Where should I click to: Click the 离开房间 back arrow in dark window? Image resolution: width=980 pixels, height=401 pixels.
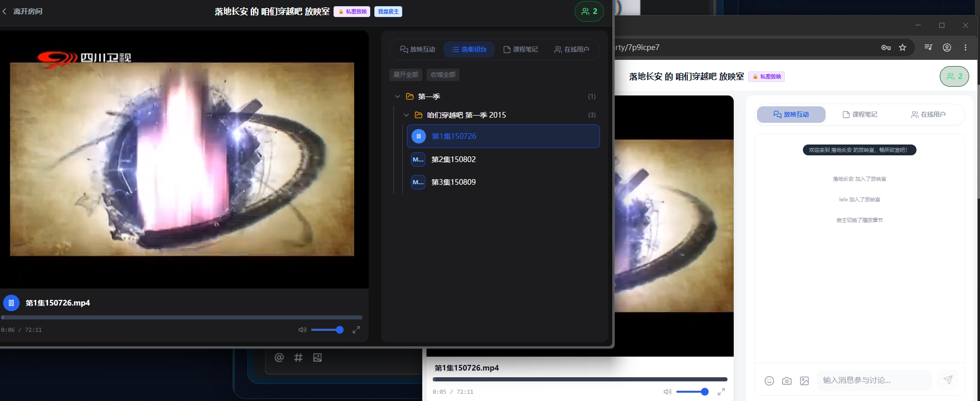5,11
